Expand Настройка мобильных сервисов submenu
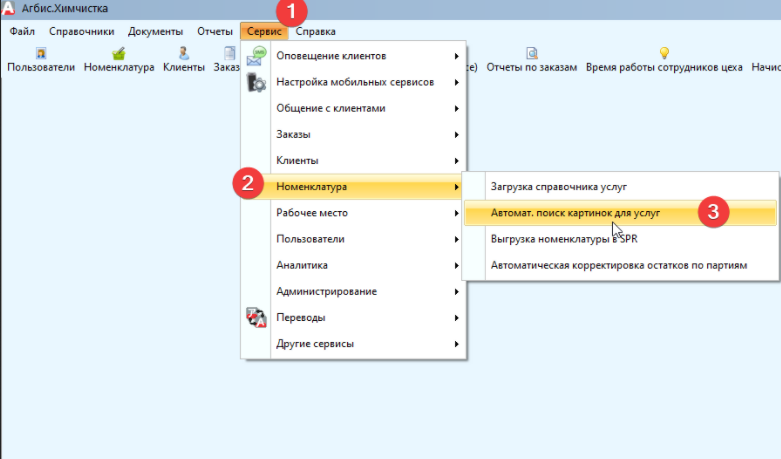The width and height of the screenshot is (781, 459). [354, 82]
